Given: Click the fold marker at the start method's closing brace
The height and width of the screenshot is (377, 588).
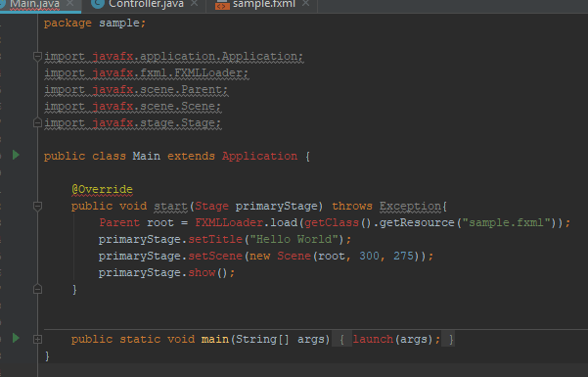Looking at the screenshot, I should click(37, 289).
